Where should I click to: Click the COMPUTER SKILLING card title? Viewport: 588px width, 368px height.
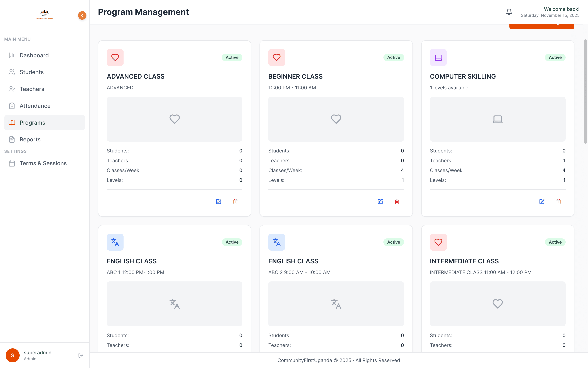click(x=463, y=76)
